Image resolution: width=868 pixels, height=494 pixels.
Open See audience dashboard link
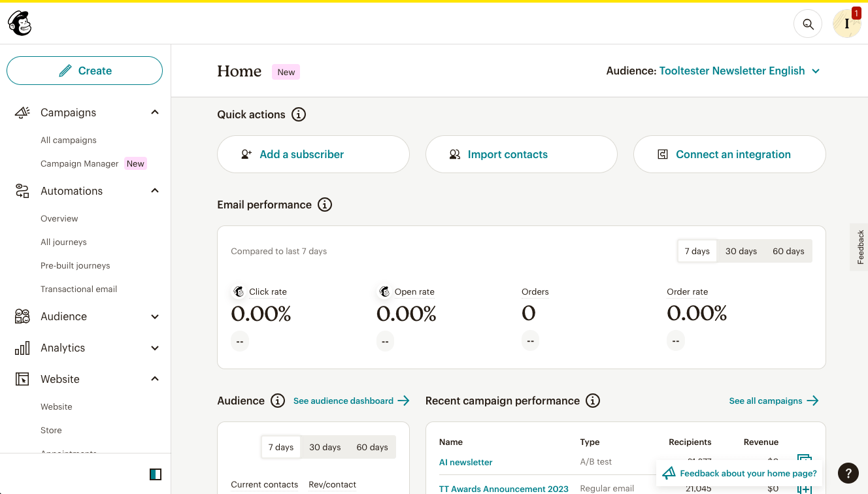pyautogui.click(x=351, y=401)
